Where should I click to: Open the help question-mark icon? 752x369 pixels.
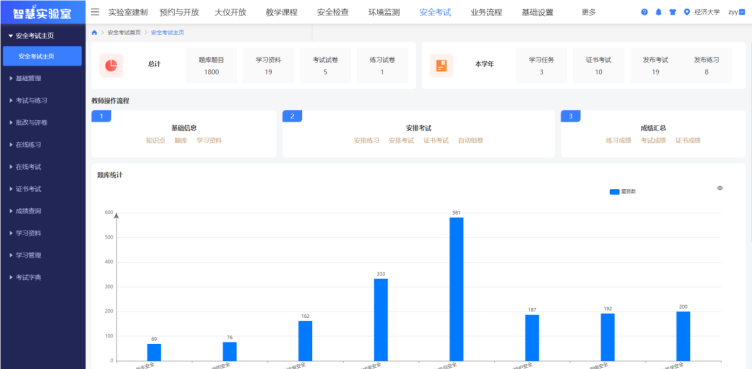[x=644, y=12]
